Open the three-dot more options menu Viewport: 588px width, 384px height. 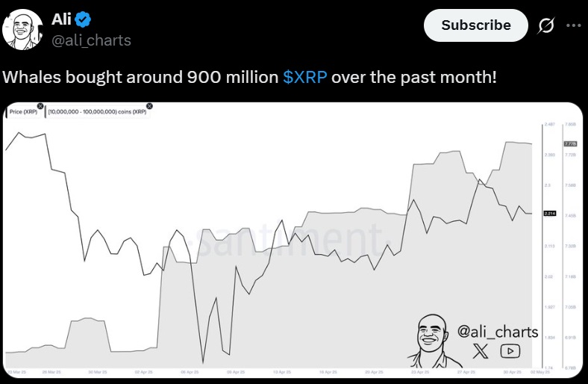point(573,25)
